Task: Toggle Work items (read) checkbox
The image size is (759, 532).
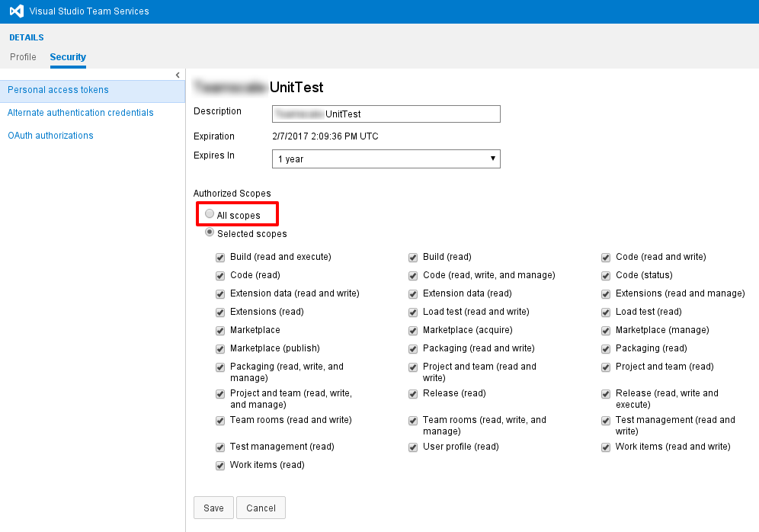Action: (220, 466)
